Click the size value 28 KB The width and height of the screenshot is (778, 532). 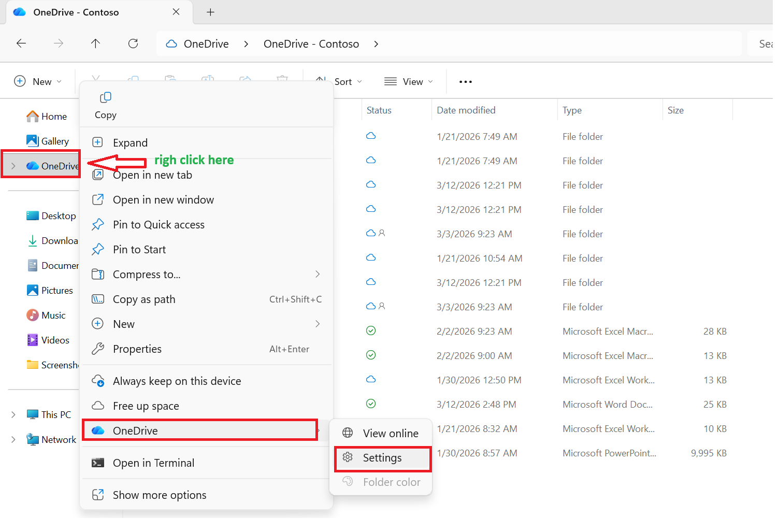point(715,332)
